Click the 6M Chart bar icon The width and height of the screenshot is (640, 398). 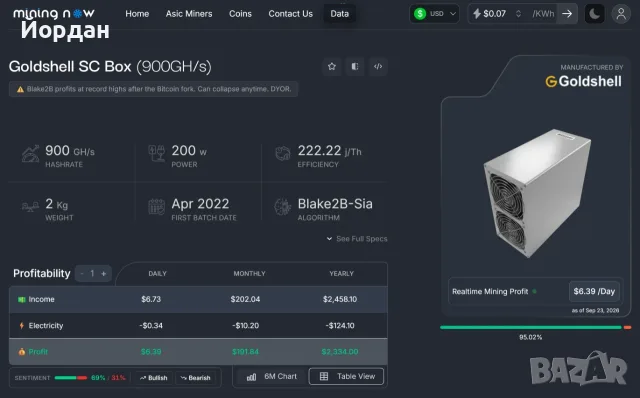[x=251, y=377]
